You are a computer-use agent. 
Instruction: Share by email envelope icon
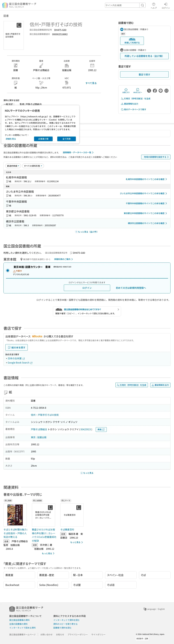166,91
